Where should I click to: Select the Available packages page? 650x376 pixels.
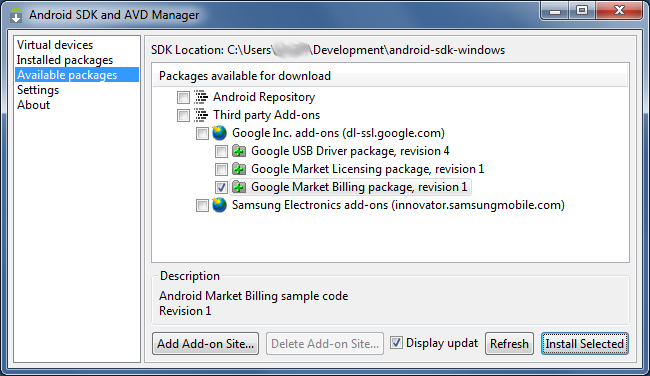77,75
